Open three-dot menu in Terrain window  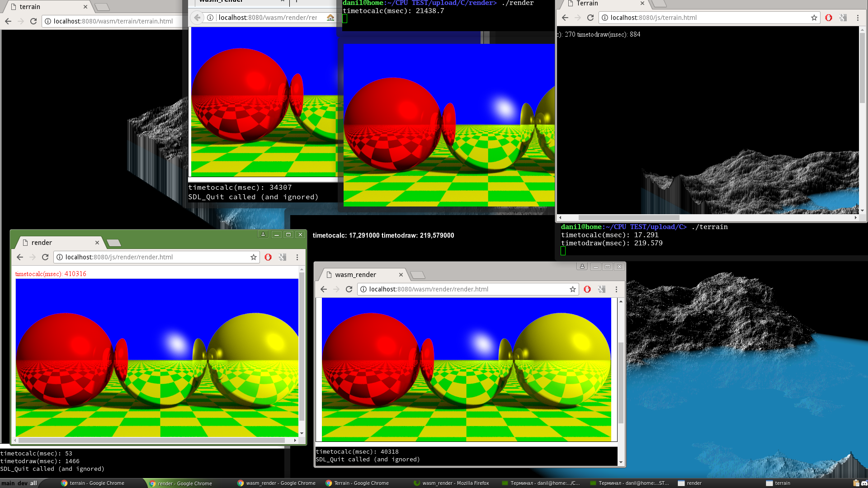click(x=858, y=18)
